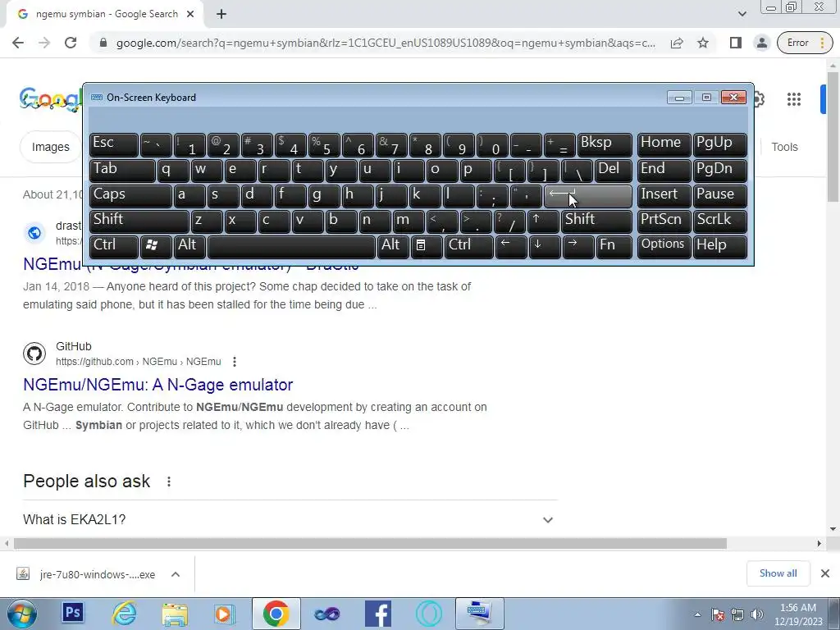840x630 pixels.
Task: Open the tab search dropdown arrow
Action: (x=742, y=14)
